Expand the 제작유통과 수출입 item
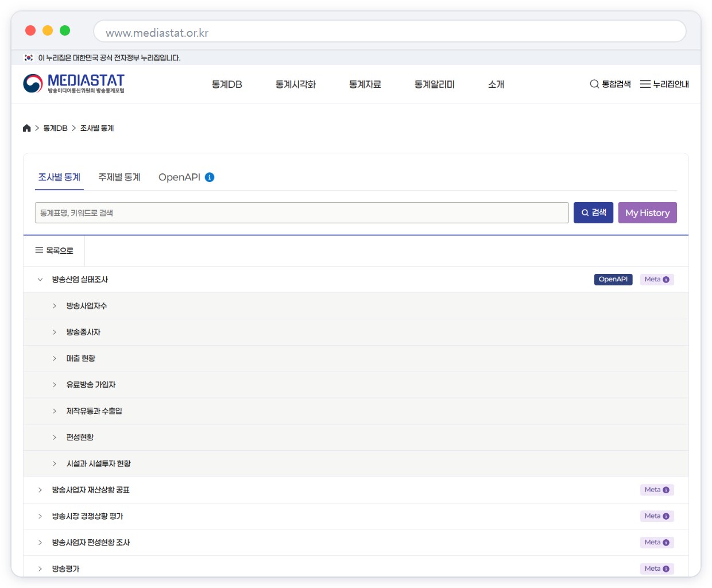The height and width of the screenshot is (588, 712). pyautogui.click(x=55, y=411)
